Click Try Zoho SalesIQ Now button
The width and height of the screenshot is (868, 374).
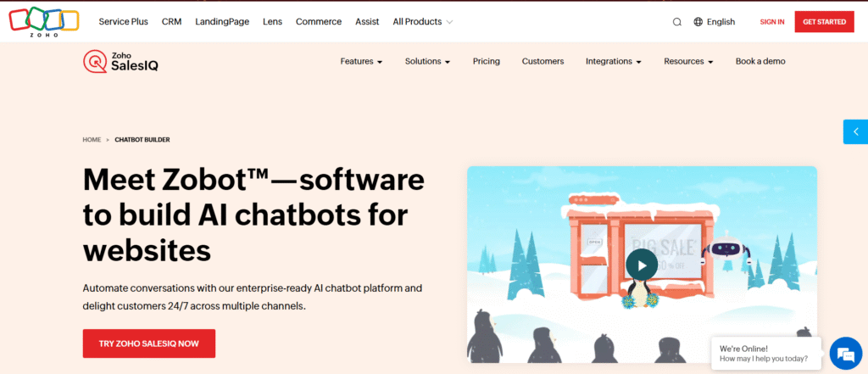coord(148,343)
